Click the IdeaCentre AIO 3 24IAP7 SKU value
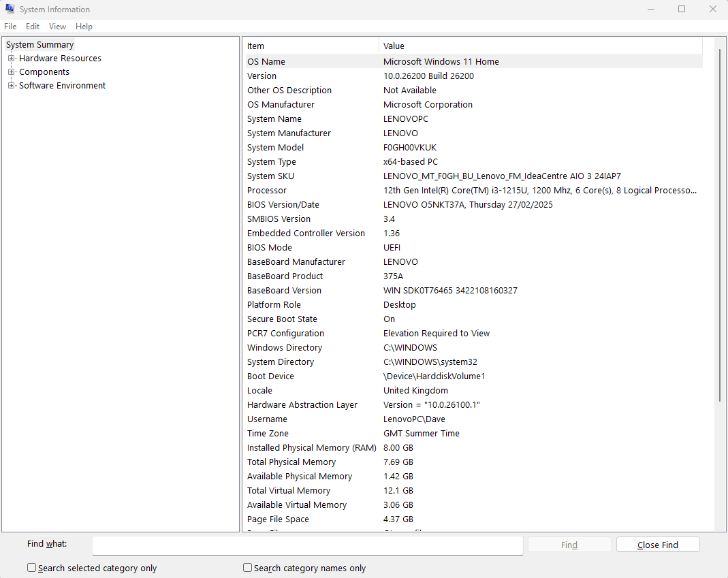The height and width of the screenshot is (578, 728). (502, 176)
